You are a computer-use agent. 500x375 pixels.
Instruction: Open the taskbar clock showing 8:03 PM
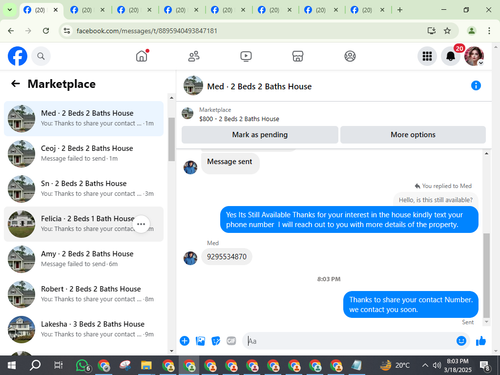click(457, 365)
